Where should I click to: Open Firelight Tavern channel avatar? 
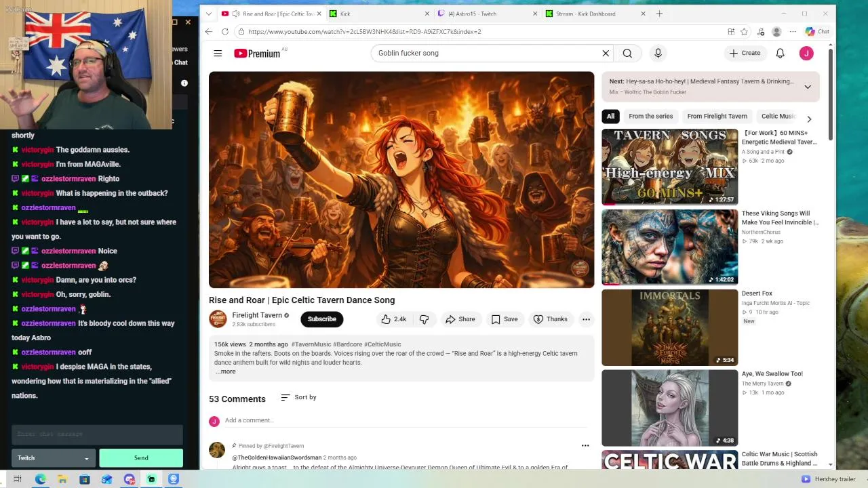(218, 319)
